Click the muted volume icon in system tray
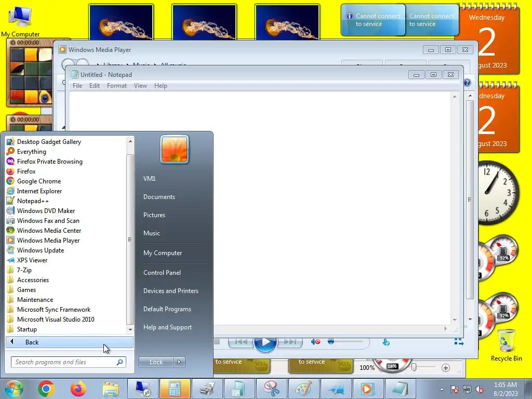This screenshot has width=532, height=399. point(480,390)
